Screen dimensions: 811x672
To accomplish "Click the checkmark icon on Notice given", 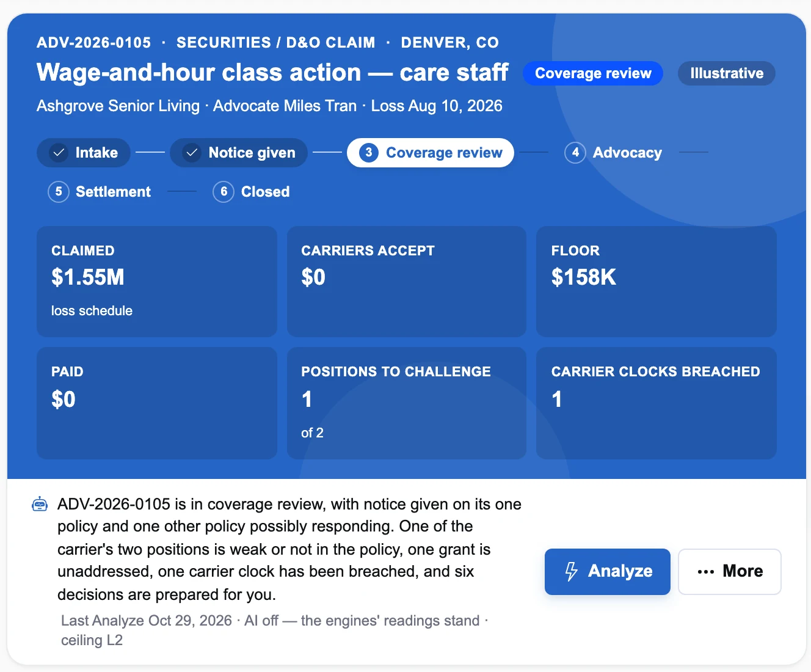I will [192, 153].
